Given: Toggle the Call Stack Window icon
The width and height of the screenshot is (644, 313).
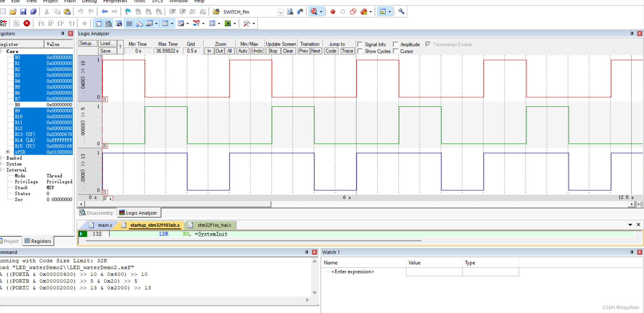Looking at the screenshot, I should (139, 23).
